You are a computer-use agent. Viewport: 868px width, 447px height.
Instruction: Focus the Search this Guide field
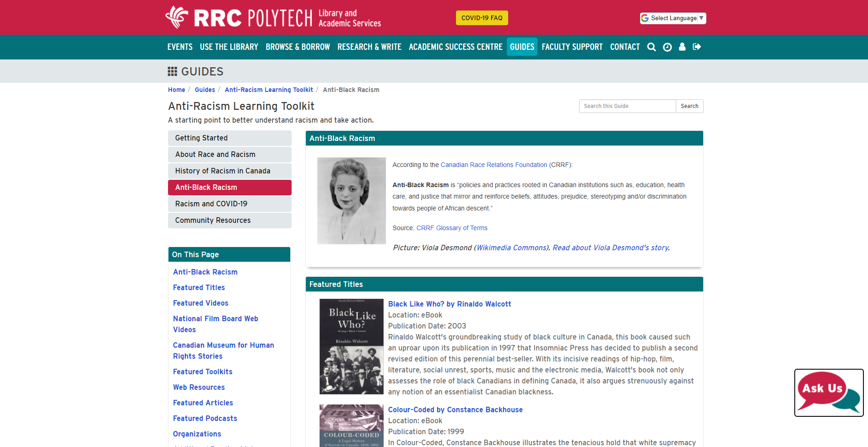628,106
